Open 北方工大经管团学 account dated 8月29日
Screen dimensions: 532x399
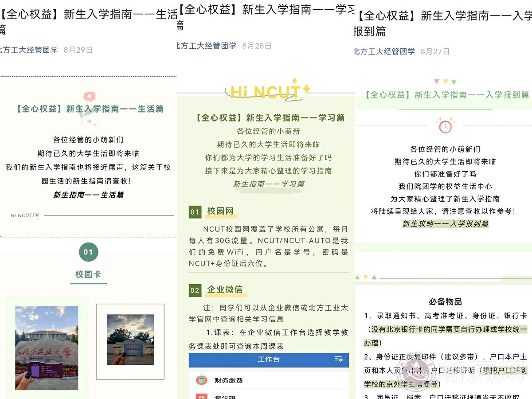pos(29,50)
